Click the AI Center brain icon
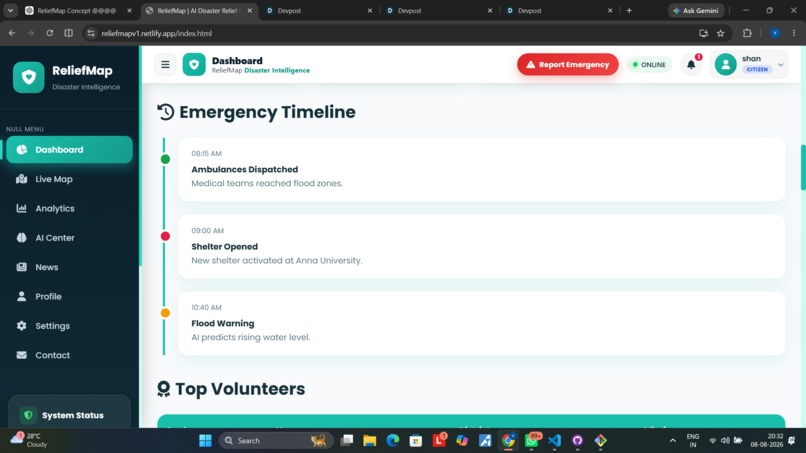 [22, 238]
